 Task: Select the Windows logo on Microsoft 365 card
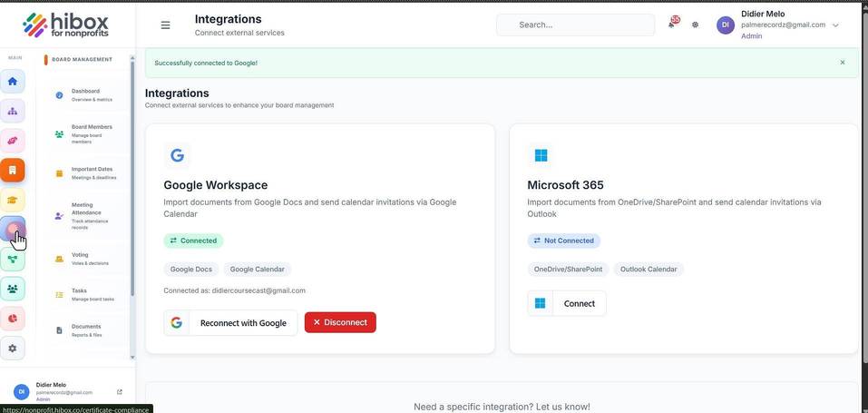pyautogui.click(x=541, y=156)
